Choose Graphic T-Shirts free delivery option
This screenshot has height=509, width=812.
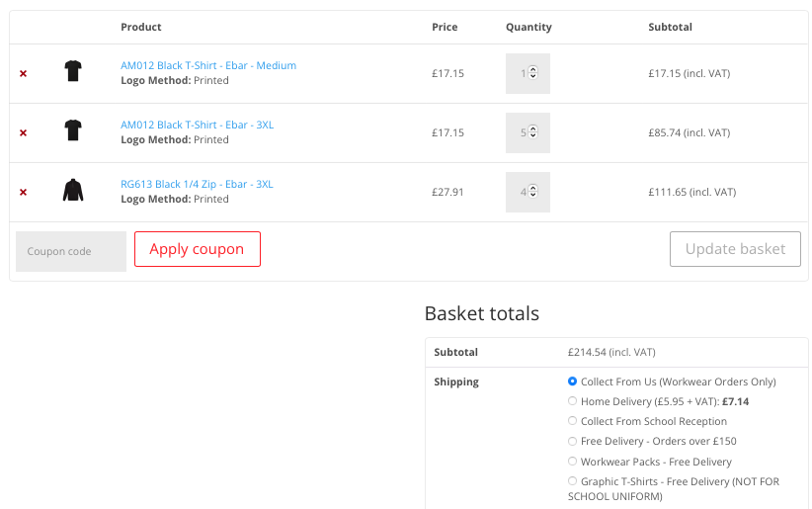[573, 481]
